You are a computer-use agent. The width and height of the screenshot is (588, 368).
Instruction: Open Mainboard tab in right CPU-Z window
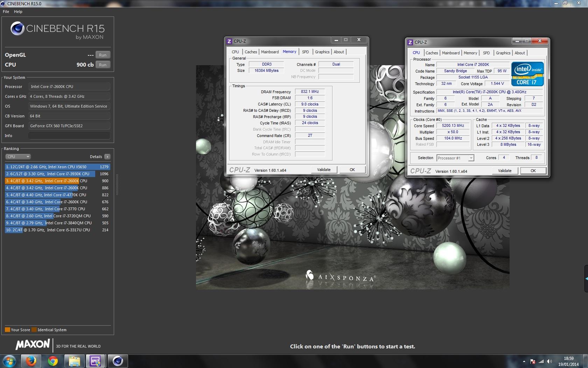click(x=451, y=53)
